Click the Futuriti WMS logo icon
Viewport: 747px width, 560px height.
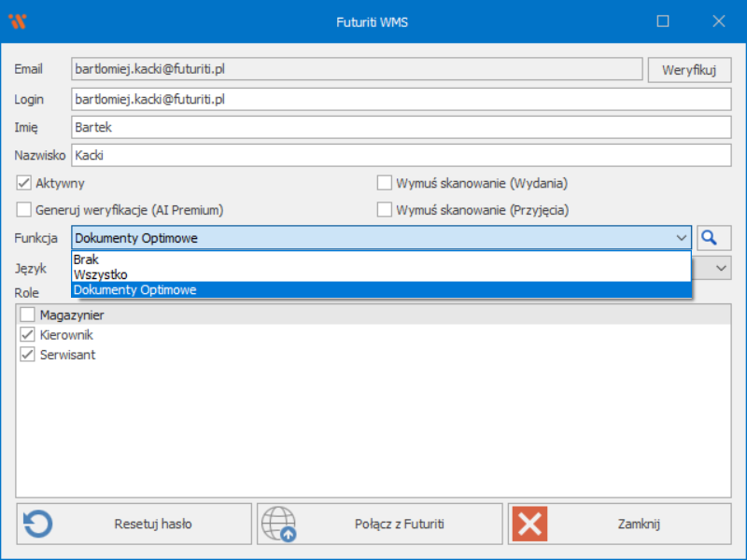tap(17, 21)
